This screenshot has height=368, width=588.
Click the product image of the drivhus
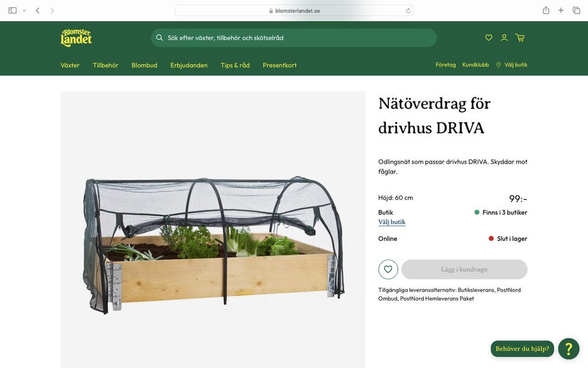click(213, 229)
